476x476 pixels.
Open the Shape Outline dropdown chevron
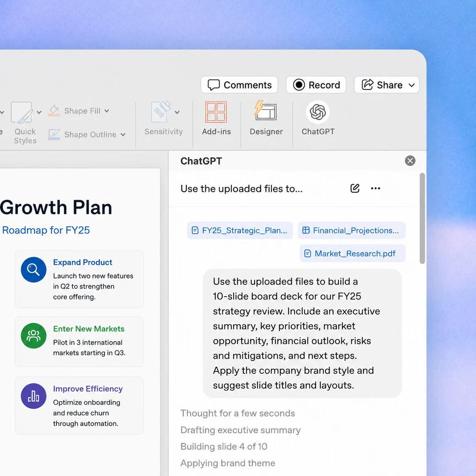pyautogui.click(x=123, y=134)
